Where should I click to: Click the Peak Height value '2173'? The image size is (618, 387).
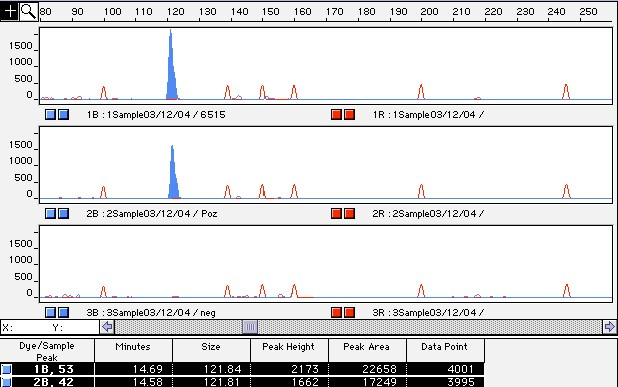305,369
